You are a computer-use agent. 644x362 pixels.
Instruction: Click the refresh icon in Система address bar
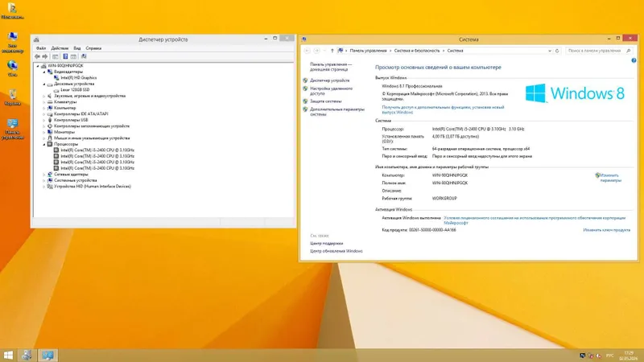(x=557, y=51)
